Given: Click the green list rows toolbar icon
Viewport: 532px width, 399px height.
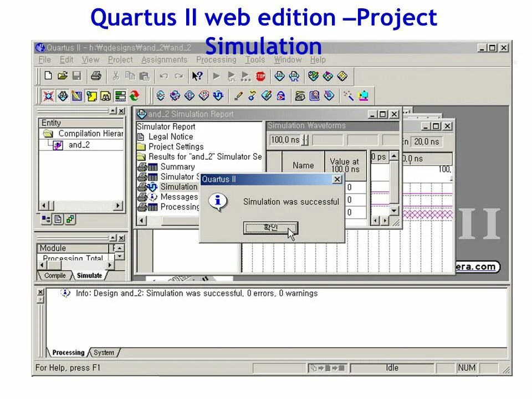Looking at the screenshot, I should [x=120, y=96].
